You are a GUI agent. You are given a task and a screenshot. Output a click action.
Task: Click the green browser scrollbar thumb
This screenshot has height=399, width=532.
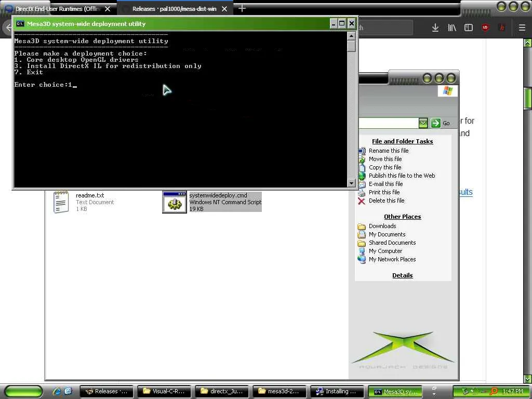click(528, 98)
